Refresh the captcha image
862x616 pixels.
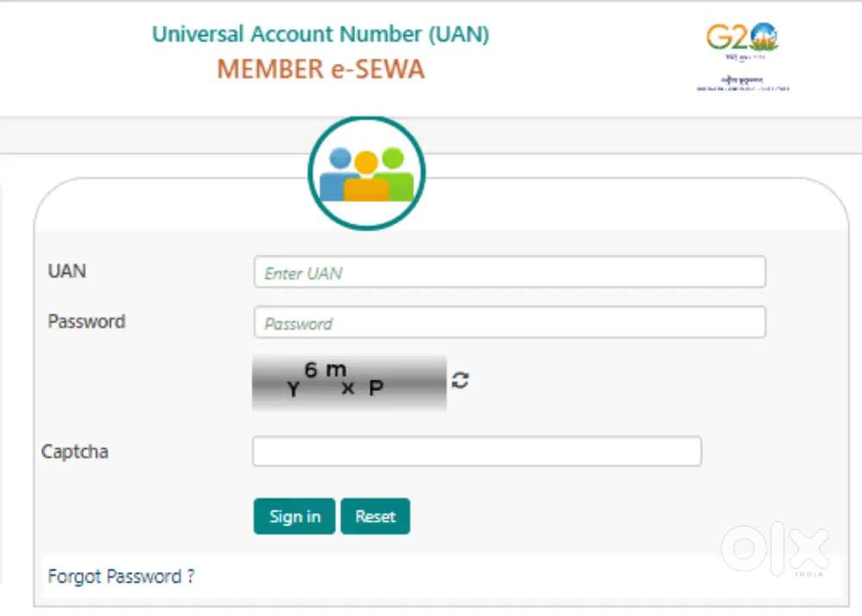460,380
